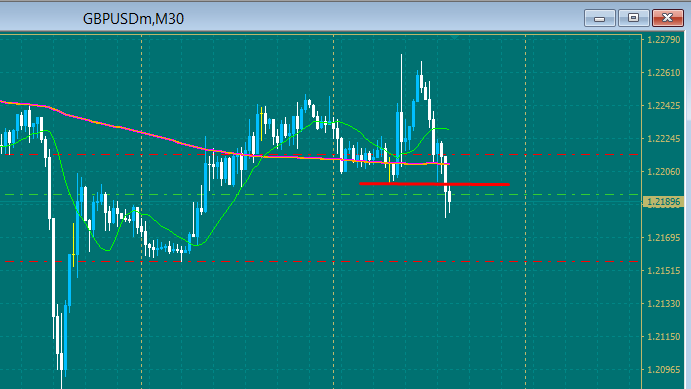
Task: Close the GBPUSDm chart window
Action: pos(668,18)
